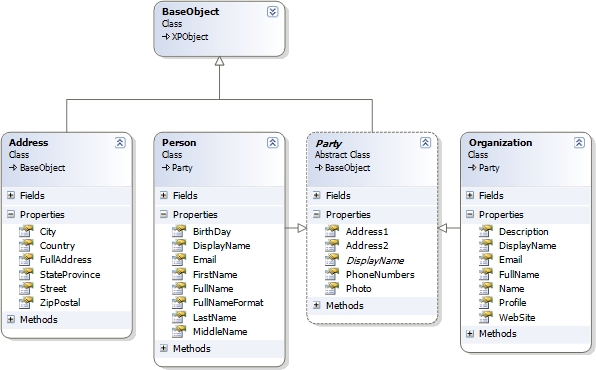The width and height of the screenshot is (596, 370).
Task: Expand Fields section in Address class
Action: [11, 195]
